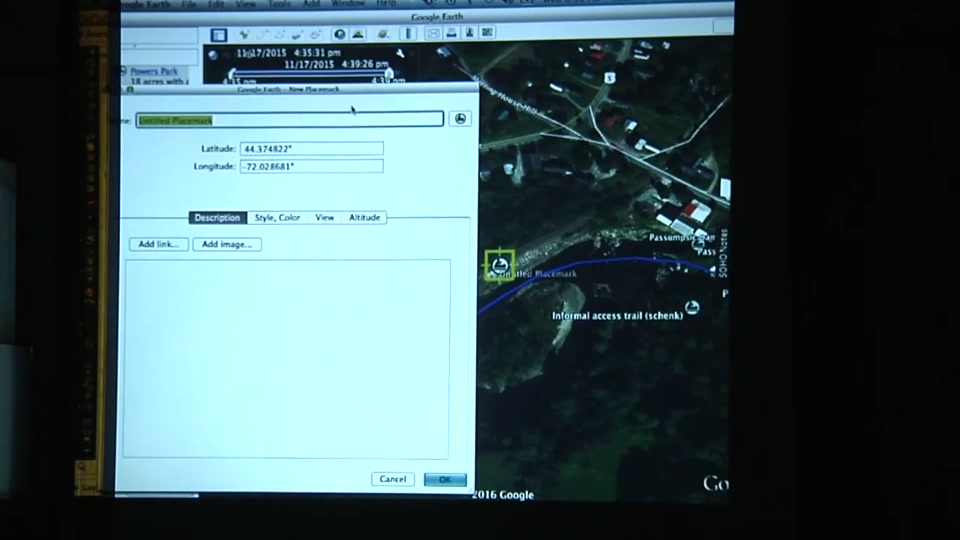Click the view in Google Maps icon
The height and width of the screenshot is (540, 960).
pyautogui.click(x=487, y=32)
